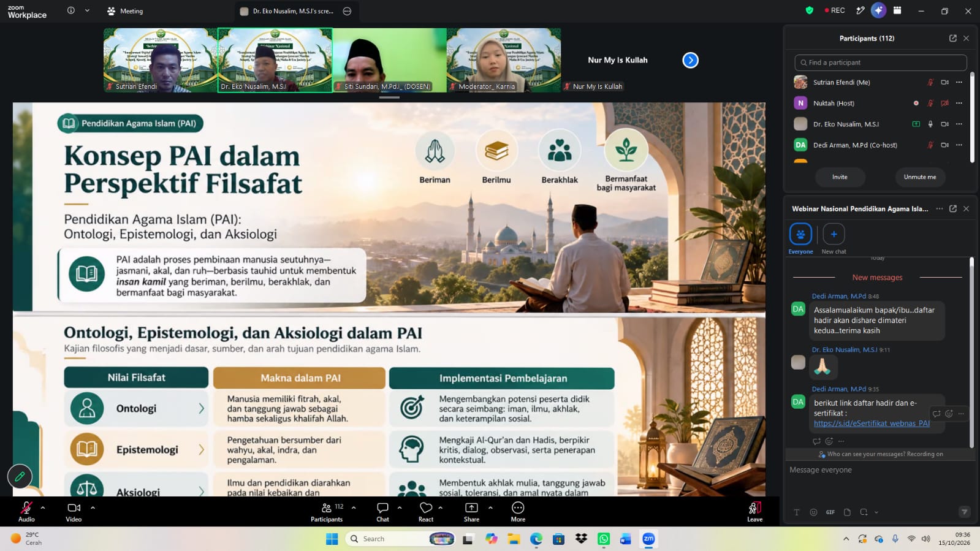
Task: Open the view layout icon in title bar
Action: tap(897, 10)
